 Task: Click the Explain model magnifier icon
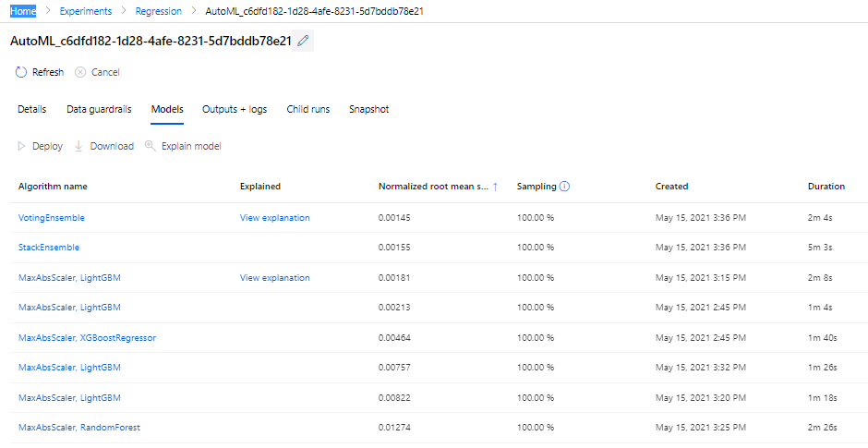151,146
